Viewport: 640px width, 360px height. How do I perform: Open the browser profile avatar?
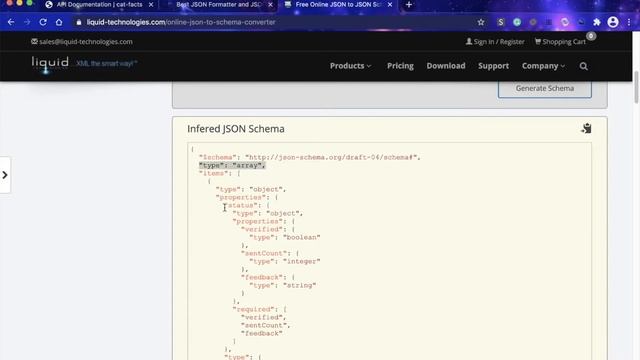click(613, 22)
